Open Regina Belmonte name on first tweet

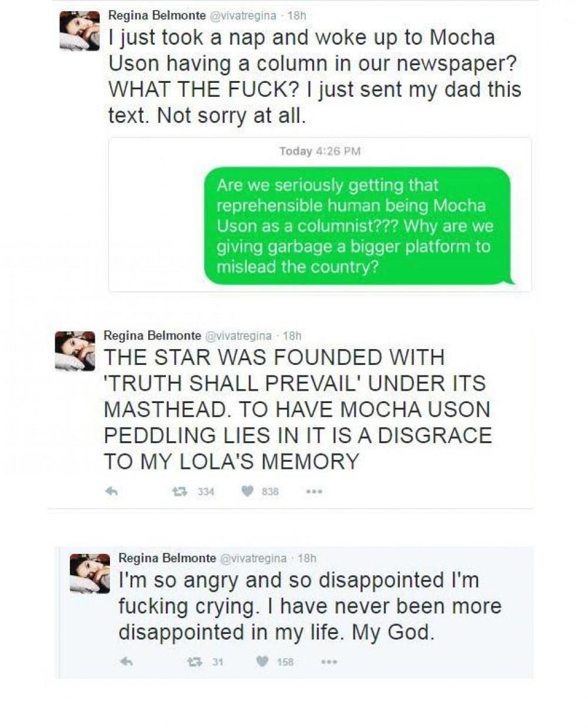pyautogui.click(x=157, y=15)
